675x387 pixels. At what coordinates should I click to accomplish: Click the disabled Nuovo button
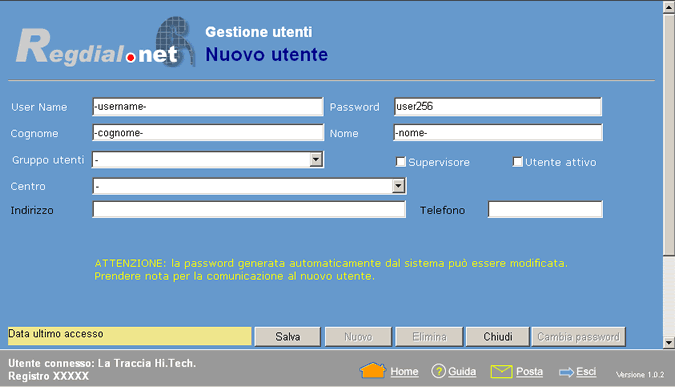pyautogui.click(x=358, y=337)
